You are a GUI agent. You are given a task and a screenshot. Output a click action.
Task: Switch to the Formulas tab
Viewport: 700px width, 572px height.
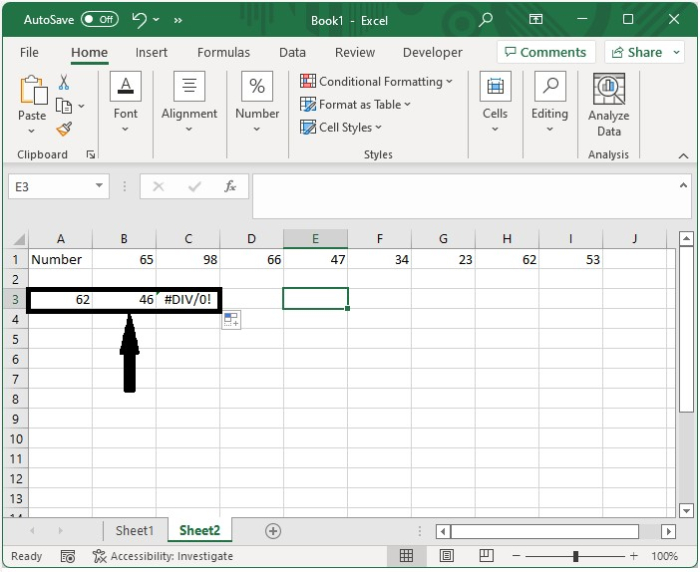(224, 52)
